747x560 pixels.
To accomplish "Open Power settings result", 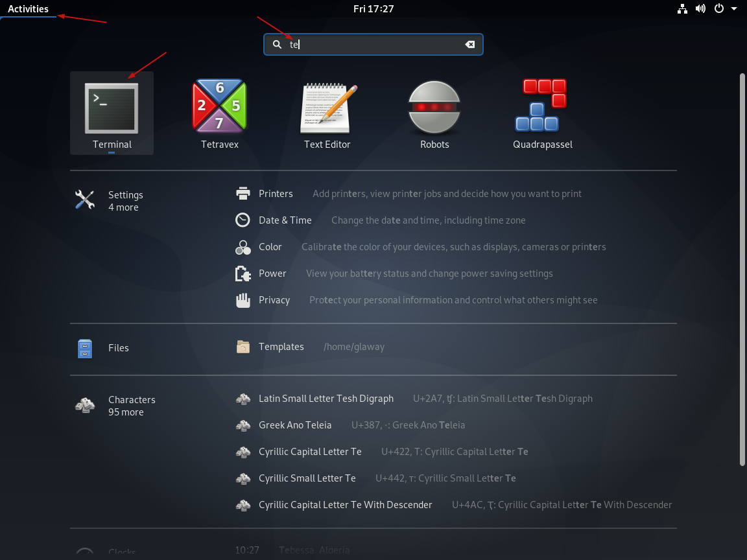I will point(394,274).
